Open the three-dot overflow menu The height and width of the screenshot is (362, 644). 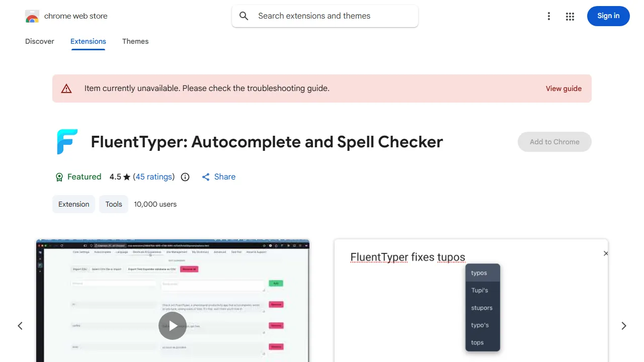pyautogui.click(x=549, y=16)
